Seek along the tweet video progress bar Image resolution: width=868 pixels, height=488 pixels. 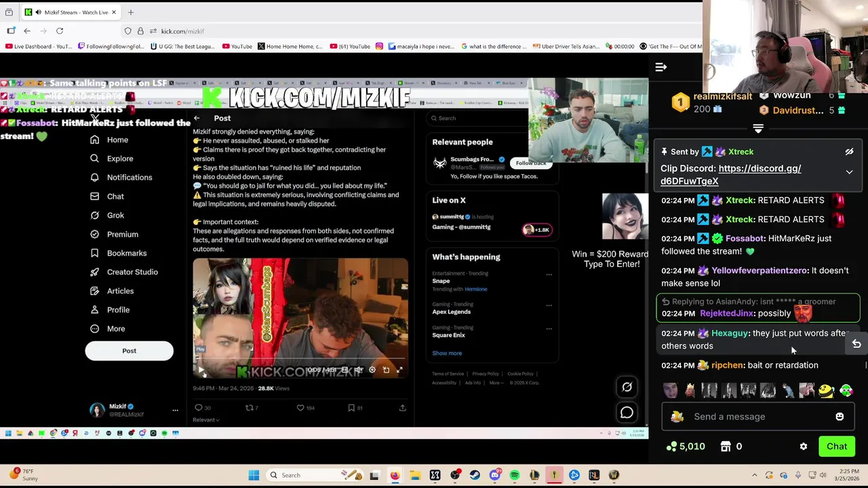point(300,360)
